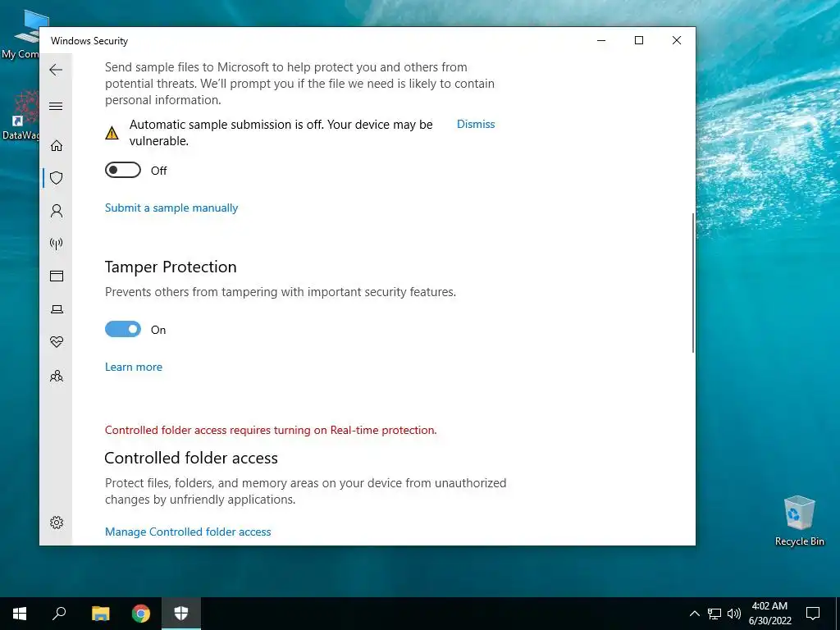Open the Windows Start menu
Viewport: 840px width, 630px height.
pyautogui.click(x=20, y=614)
